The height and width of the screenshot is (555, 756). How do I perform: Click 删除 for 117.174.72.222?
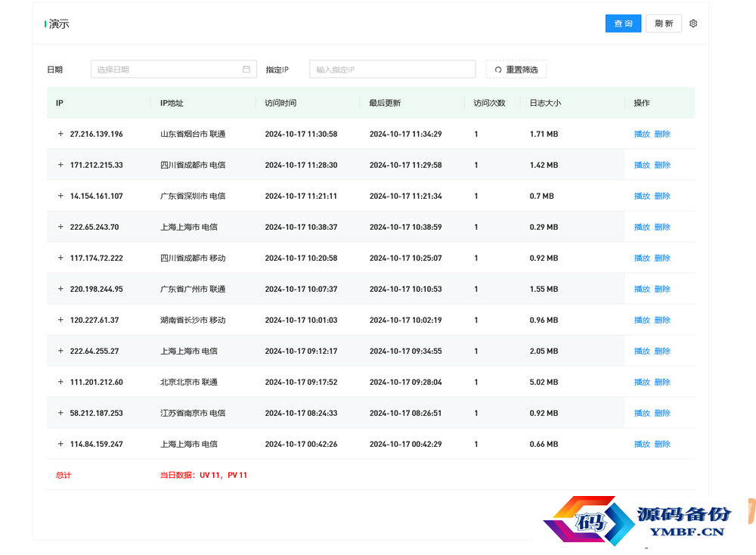click(x=662, y=258)
